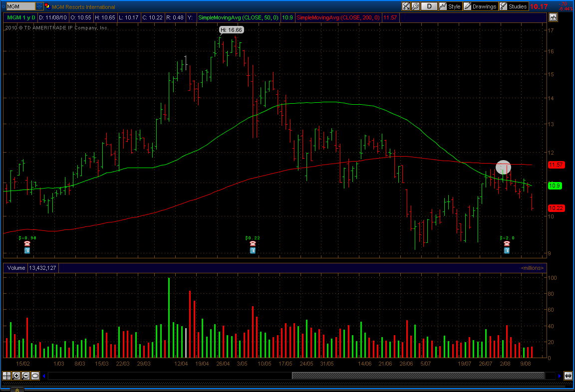
Task: Click the MGM 1 y D chart label
Action: point(21,17)
